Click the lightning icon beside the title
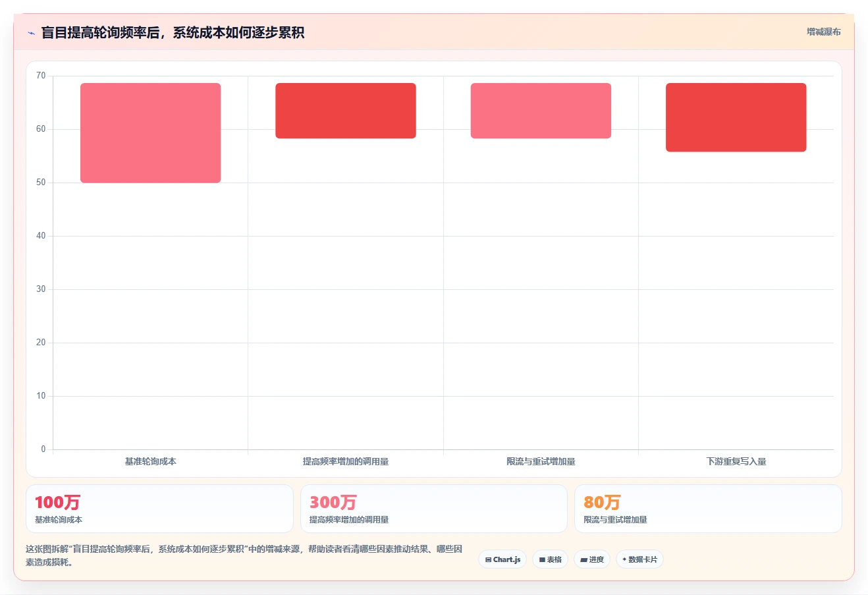Screen dimensions: 868x595 pyautogui.click(x=31, y=33)
